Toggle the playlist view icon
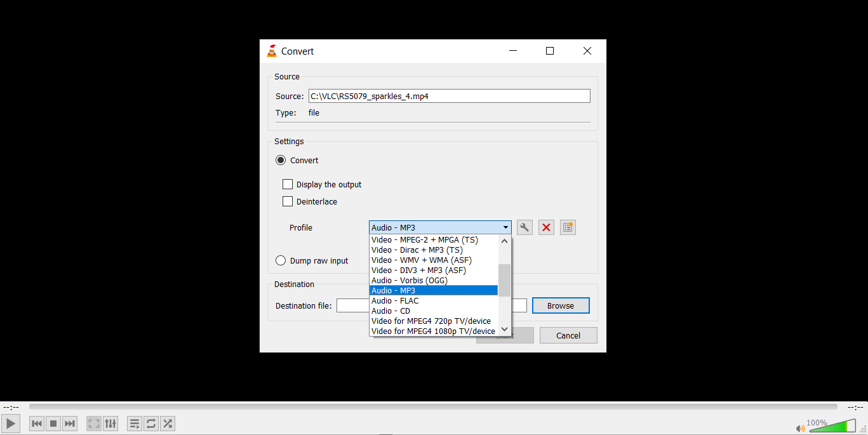The height and width of the screenshot is (435, 868). tap(135, 424)
